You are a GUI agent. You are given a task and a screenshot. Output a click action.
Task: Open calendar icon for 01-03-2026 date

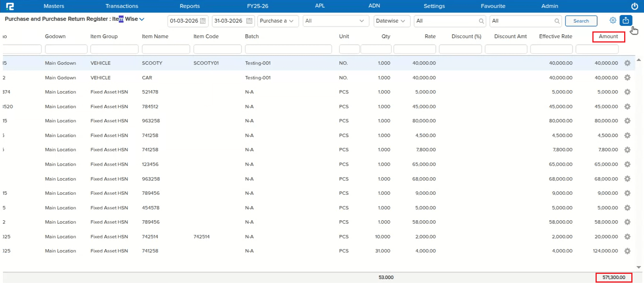tap(203, 21)
